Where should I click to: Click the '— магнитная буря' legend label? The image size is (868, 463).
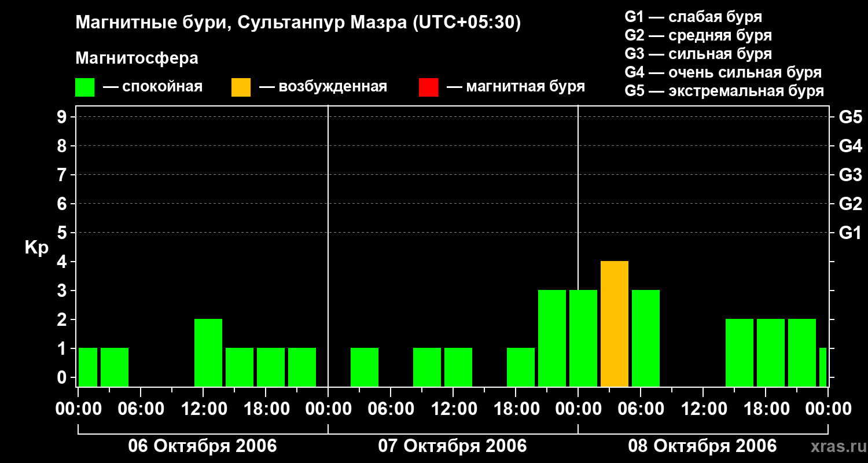point(516,87)
